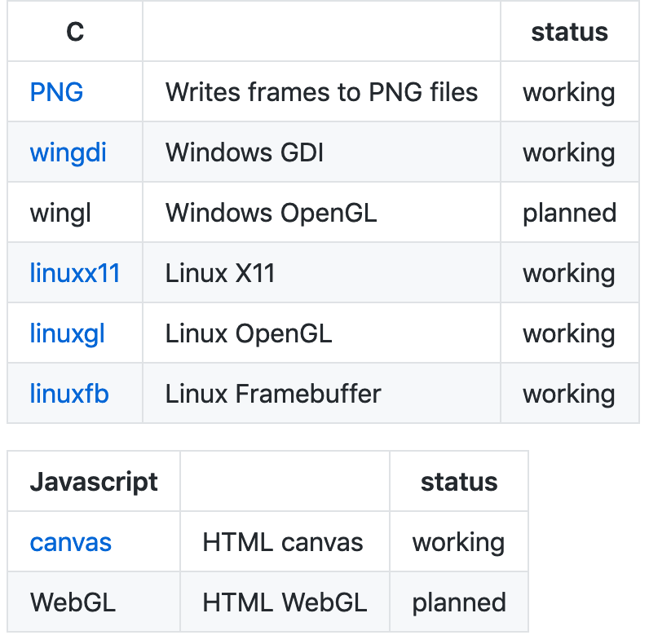Viewport: 649px width, 644px height.
Task: Select the wingl table cell
Action: coord(75,212)
